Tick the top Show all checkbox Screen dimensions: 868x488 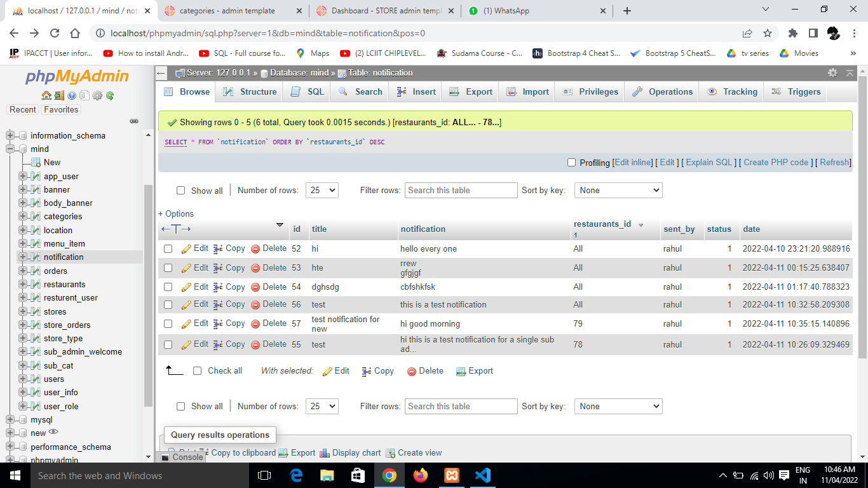tap(181, 191)
